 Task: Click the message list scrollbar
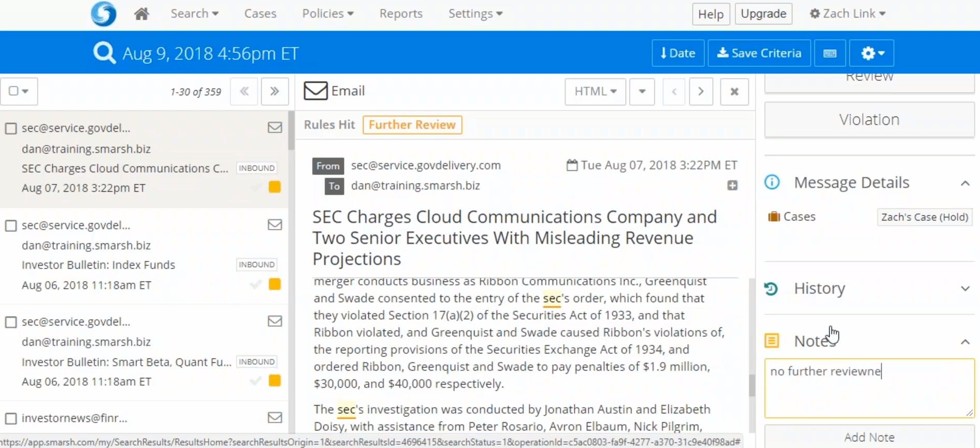[x=291, y=131]
